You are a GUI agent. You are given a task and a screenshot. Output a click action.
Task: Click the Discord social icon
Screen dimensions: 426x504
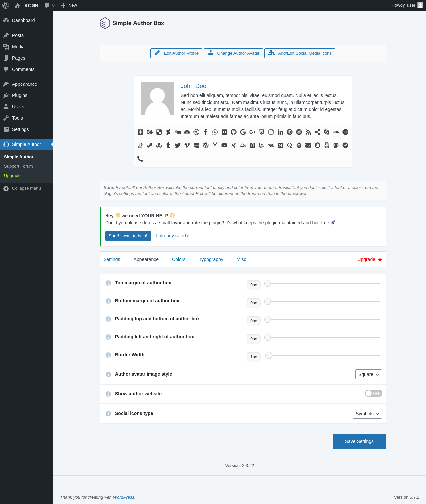(187, 132)
